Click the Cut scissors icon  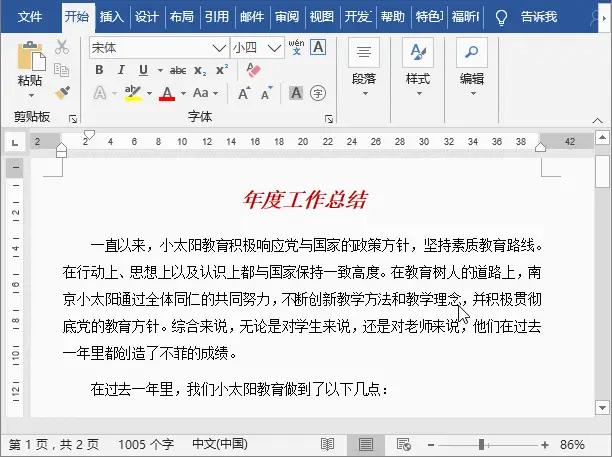[62, 47]
